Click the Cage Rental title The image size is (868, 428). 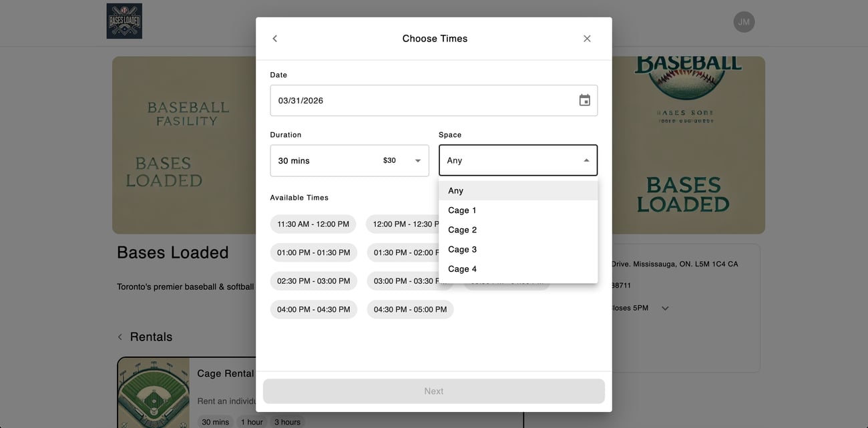click(x=226, y=373)
